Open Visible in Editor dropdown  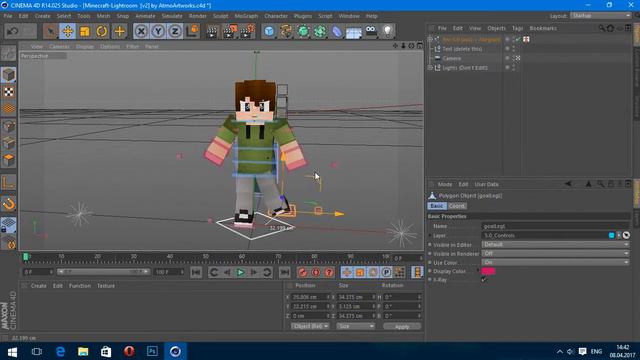tap(555, 244)
